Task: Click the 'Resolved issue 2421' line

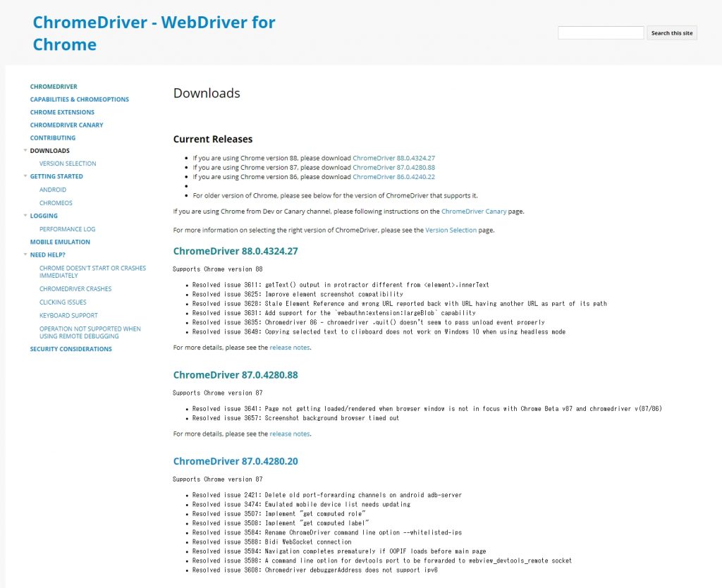Action: 327,495
